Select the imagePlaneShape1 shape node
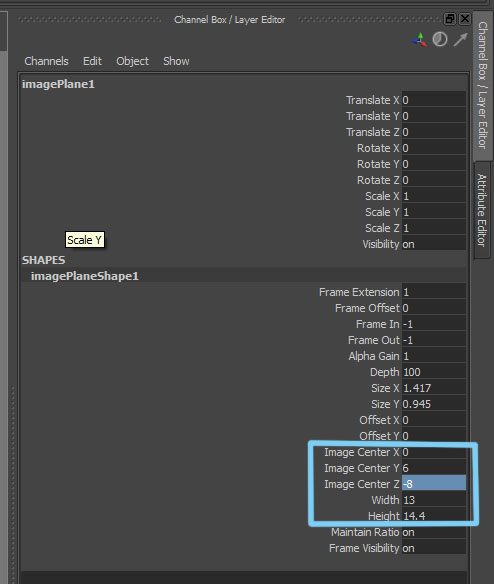Viewport: 494px width, 584px height. click(85, 276)
